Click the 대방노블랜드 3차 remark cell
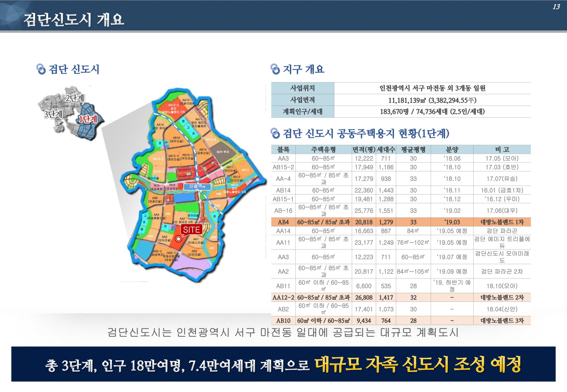The height and width of the screenshot is (392, 567). pyautogui.click(x=502, y=321)
